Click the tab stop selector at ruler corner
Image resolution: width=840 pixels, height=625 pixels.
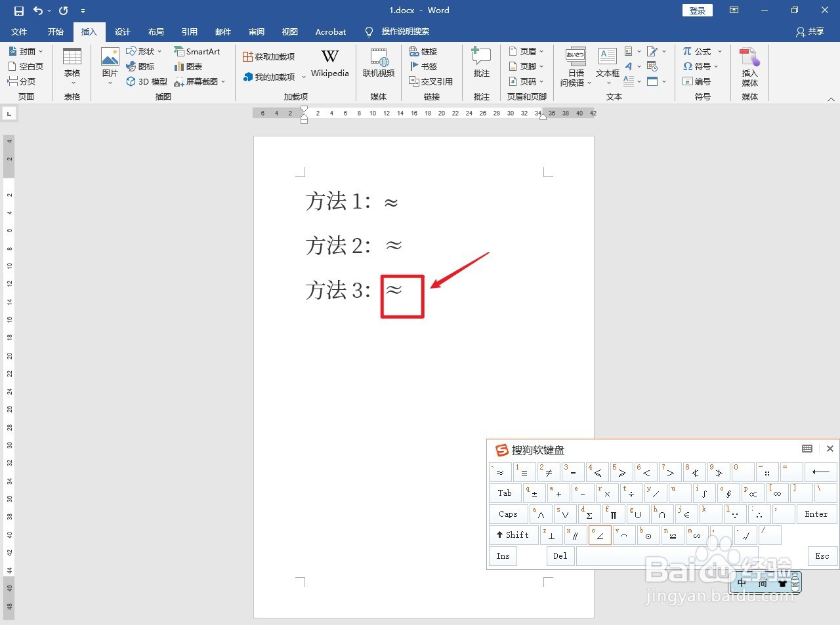pyautogui.click(x=9, y=113)
